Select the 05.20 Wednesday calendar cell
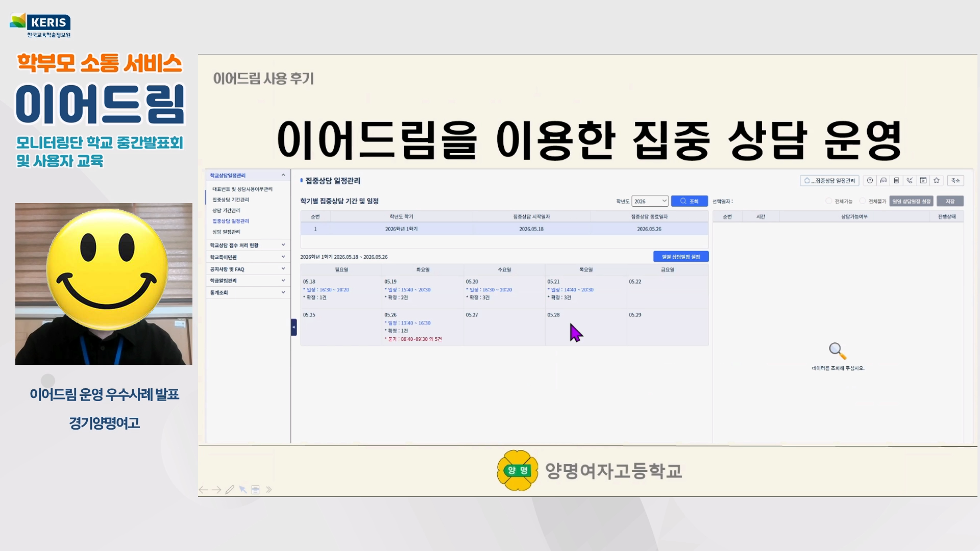This screenshot has width=980, height=551. coord(504,291)
